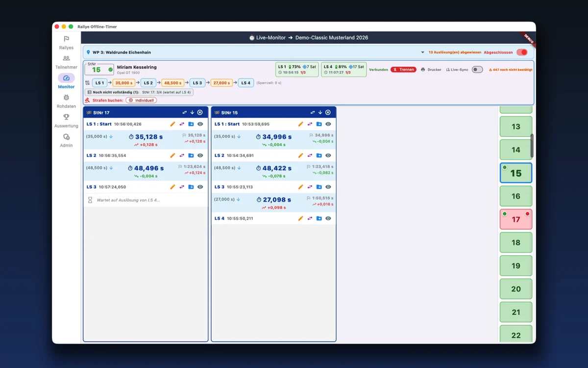Viewport: 588px width, 368px height.
Task: Select start number 17 tile in the right list
Action: 516,219
